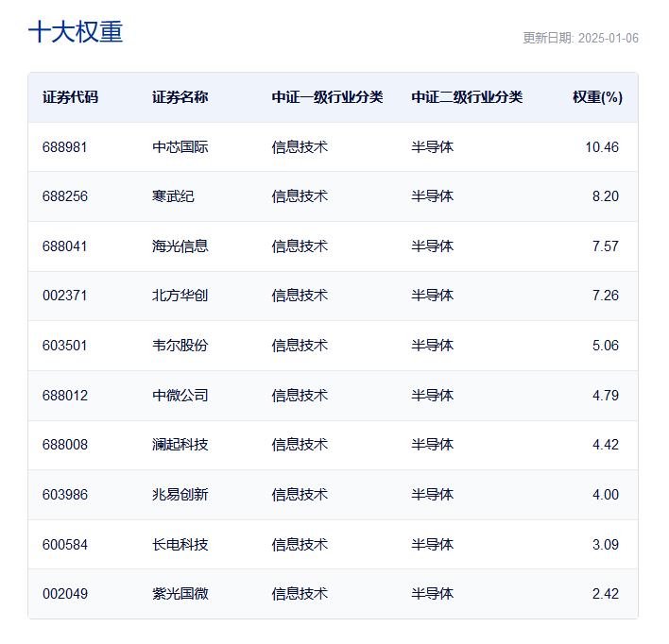The width and height of the screenshot is (669, 644).
Task: Select the 韦尔股份 row name
Action: [x=180, y=346]
